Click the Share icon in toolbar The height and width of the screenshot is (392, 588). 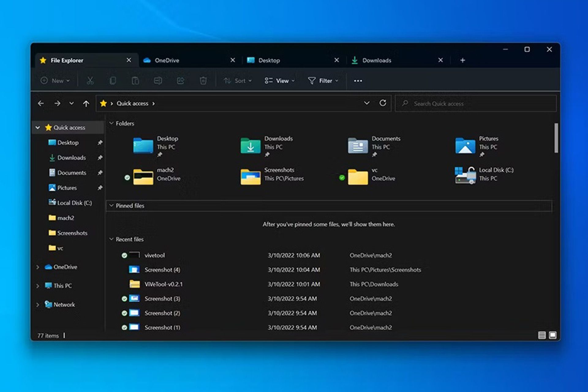point(180,81)
